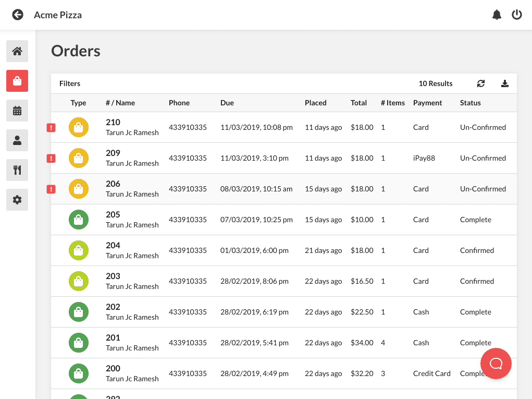Refresh the orders list
Viewport: 532px width, 399px height.
pyautogui.click(x=481, y=83)
